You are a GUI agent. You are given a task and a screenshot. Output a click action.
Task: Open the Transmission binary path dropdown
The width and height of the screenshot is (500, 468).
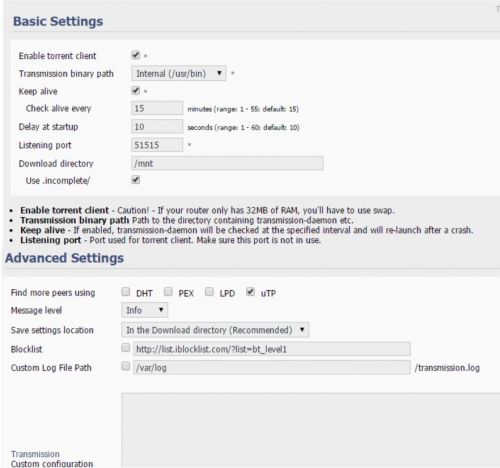point(179,73)
